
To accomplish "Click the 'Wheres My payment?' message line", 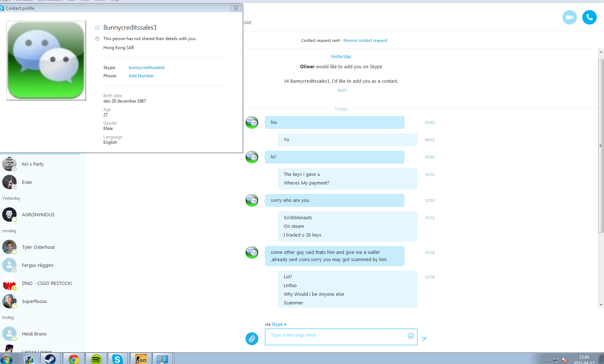I will (x=307, y=183).
